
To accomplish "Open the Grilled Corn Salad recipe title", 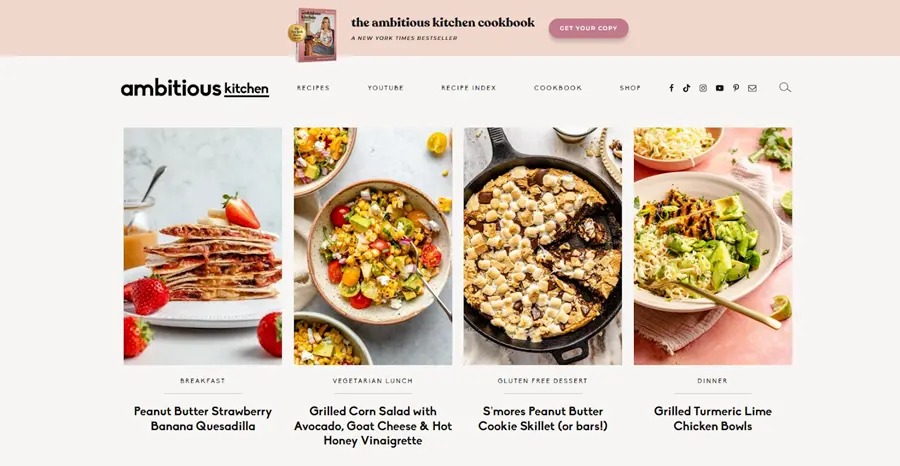I will coord(373,426).
